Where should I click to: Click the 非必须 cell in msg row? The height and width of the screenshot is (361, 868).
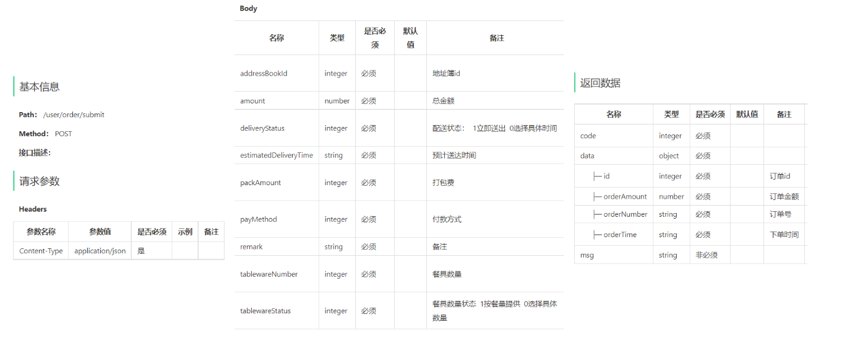pos(710,254)
